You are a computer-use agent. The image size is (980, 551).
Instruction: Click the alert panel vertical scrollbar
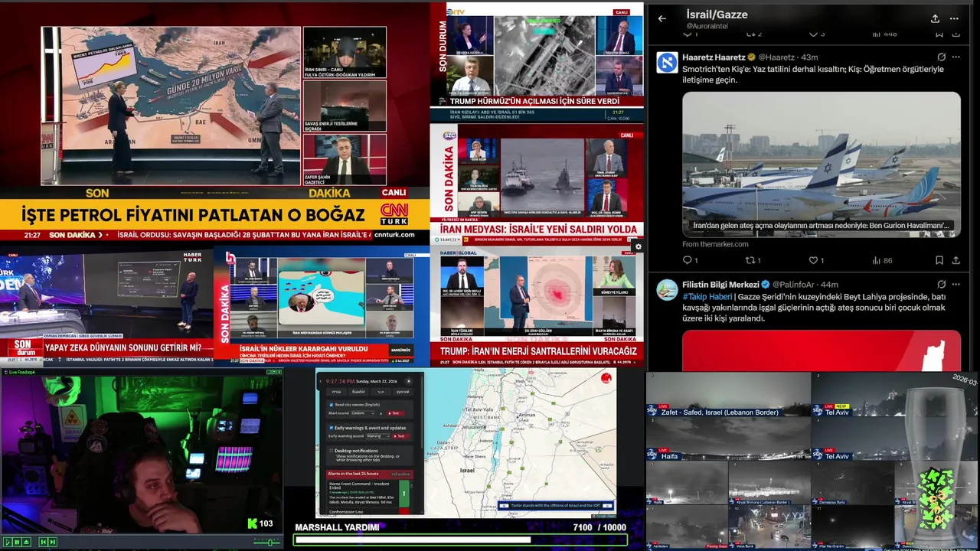[x=422, y=412]
